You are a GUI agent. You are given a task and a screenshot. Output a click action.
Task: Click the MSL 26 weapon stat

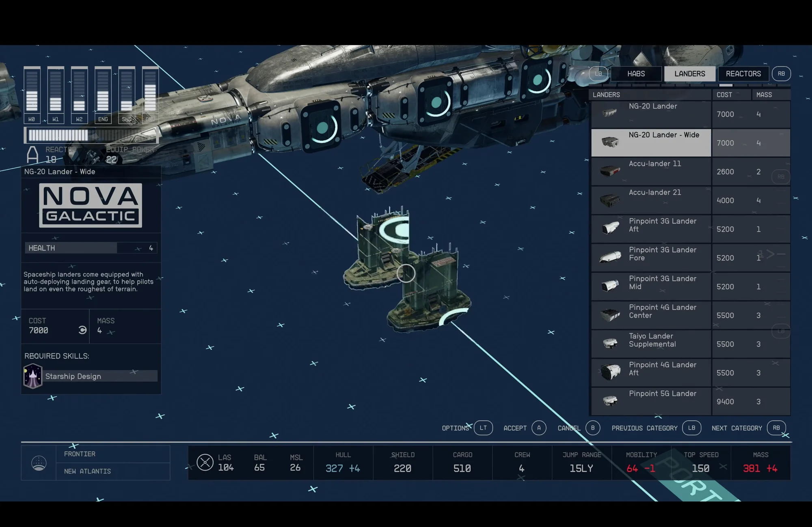(296, 463)
